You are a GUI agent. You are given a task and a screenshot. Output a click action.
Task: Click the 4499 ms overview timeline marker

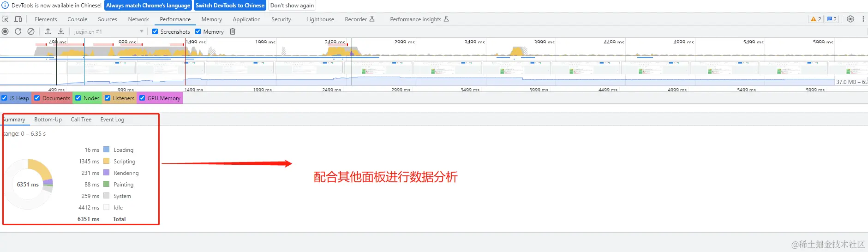(x=614, y=42)
